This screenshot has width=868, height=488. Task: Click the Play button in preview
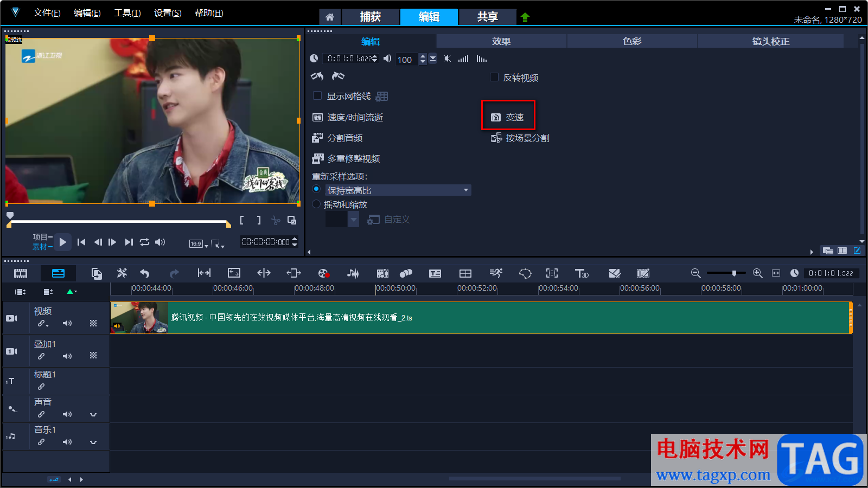[63, 242]
